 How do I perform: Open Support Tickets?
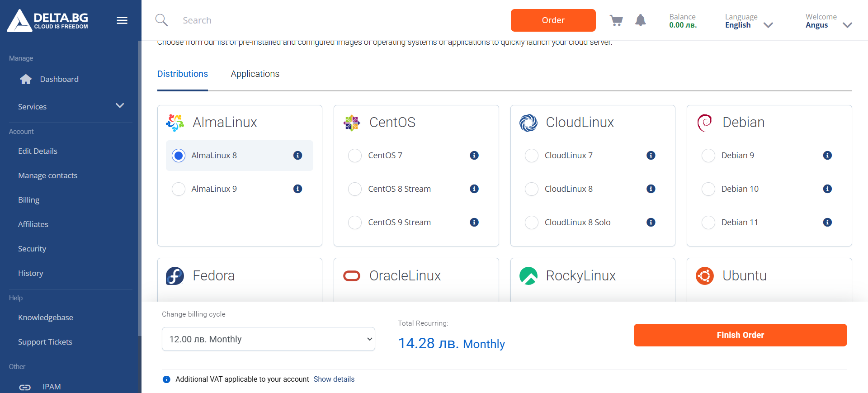(x=45, y=342)
